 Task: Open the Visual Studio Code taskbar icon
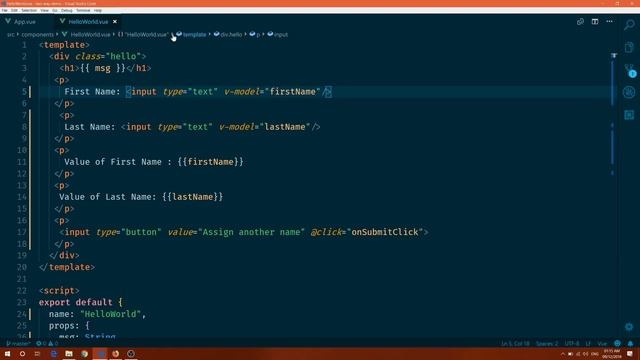pyautogui.click(x=100, y=353)
